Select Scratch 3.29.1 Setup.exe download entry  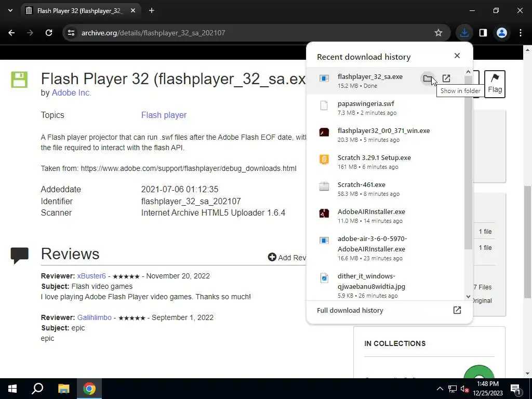click(385, 162)
